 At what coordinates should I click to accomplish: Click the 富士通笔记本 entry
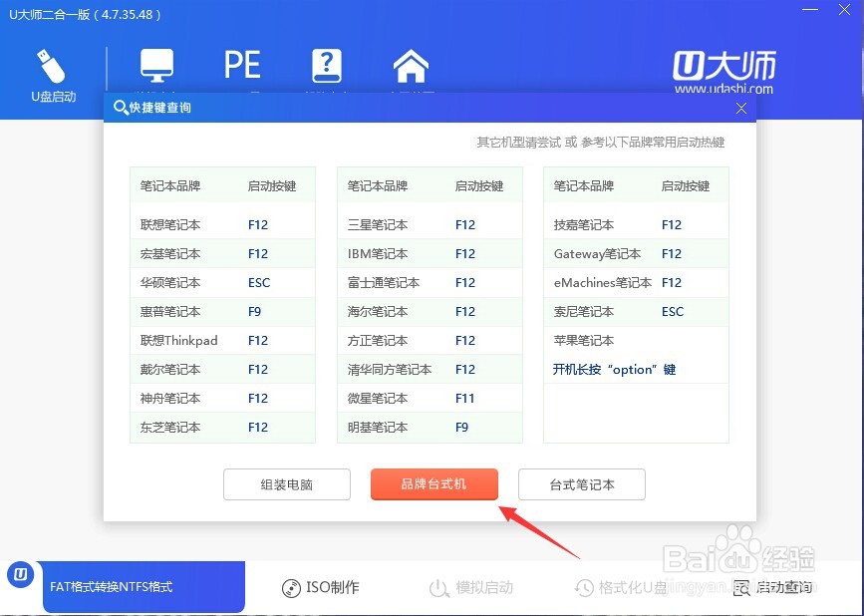click(384, 283)
